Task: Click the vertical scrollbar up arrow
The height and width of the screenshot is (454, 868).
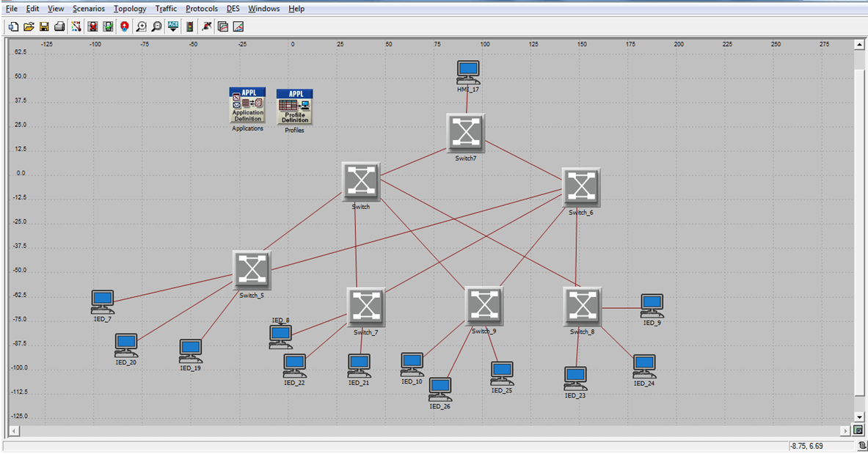Action: tap(859, 44)
